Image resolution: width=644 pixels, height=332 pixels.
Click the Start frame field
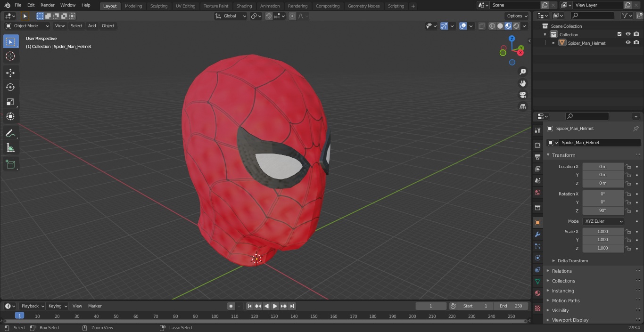[x=475, y=306]
